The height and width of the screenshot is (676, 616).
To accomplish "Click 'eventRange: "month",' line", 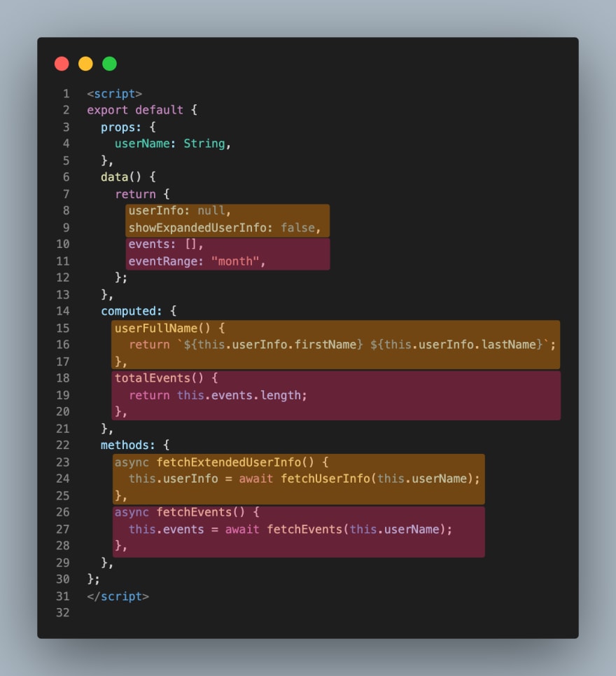I will 197,261.
